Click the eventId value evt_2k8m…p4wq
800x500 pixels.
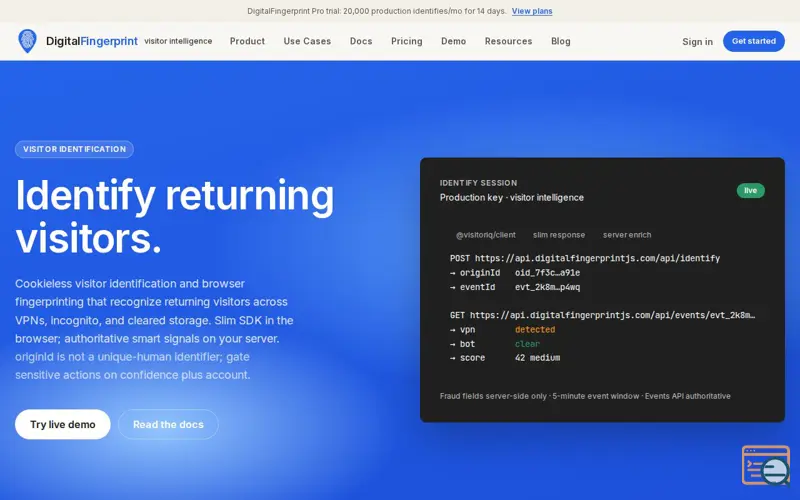(547, 287)
